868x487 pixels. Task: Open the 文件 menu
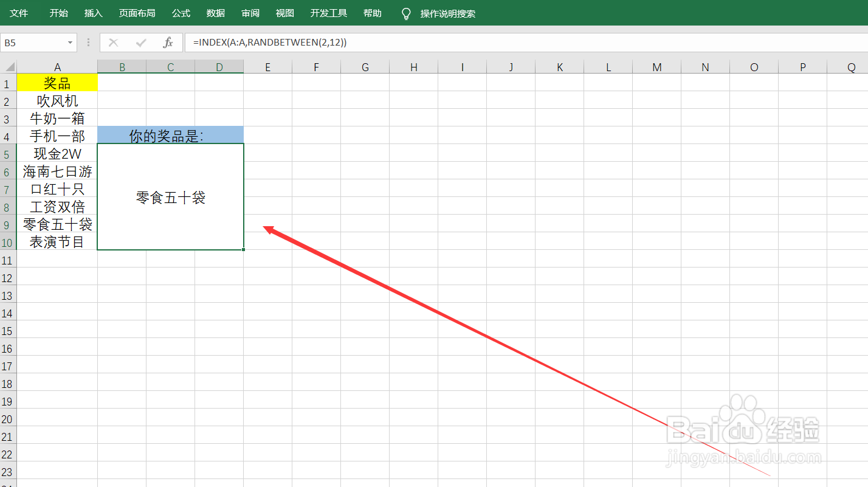coord(19,13)
